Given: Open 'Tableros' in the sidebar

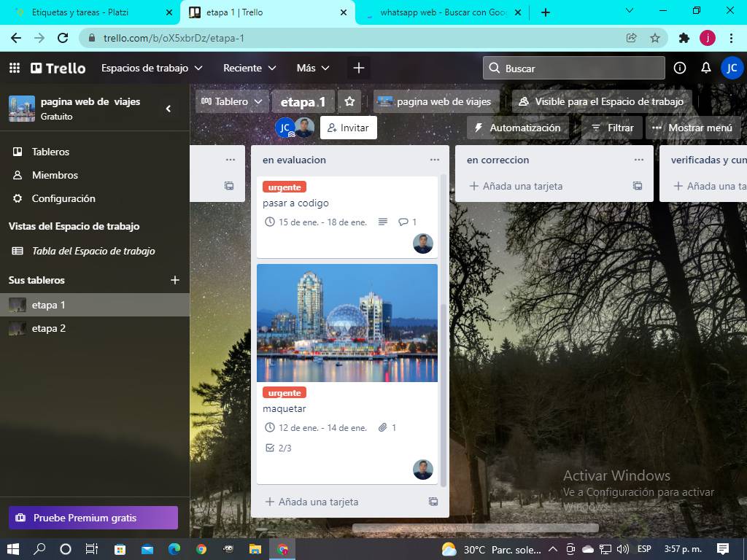Looking at the screenshot, I should pos(96,152).
